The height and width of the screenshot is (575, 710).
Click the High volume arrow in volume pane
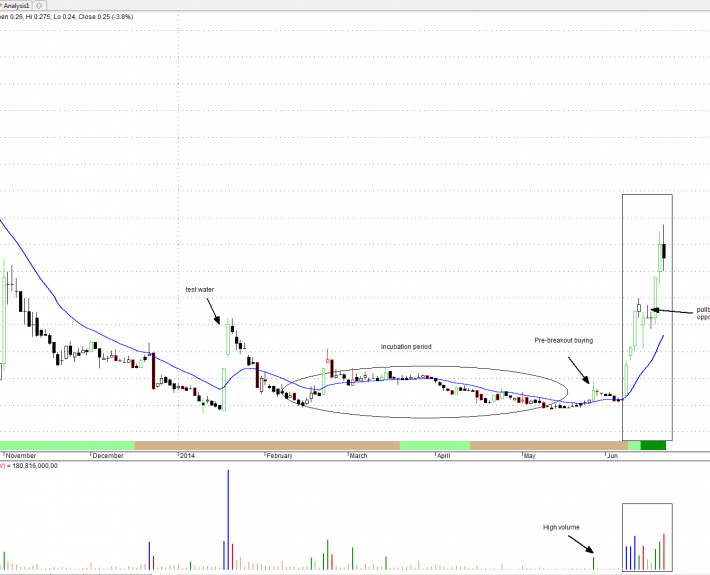click(x=582, y=543)
